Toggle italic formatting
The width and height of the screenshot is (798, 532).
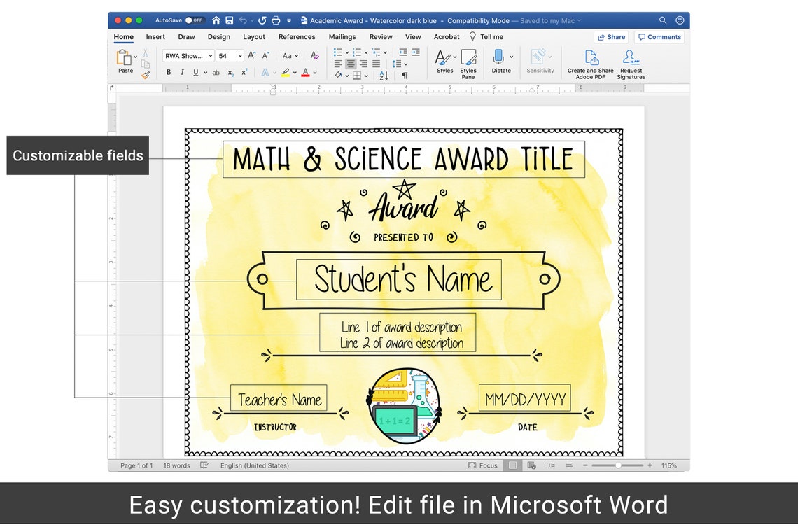[182, 72]
